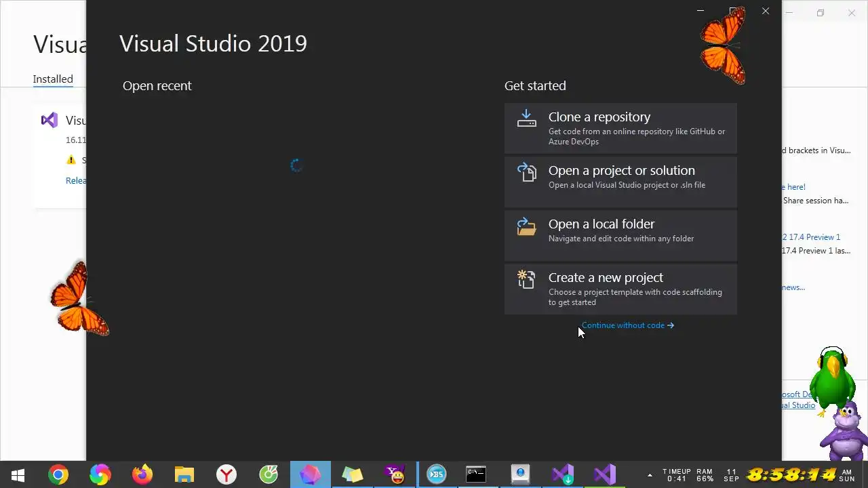Image resolution: width=868 pixels, height=488 pixels.
Task: Click the Visual Studio Installer taskbar icon
Action: (x=563, y=474)
